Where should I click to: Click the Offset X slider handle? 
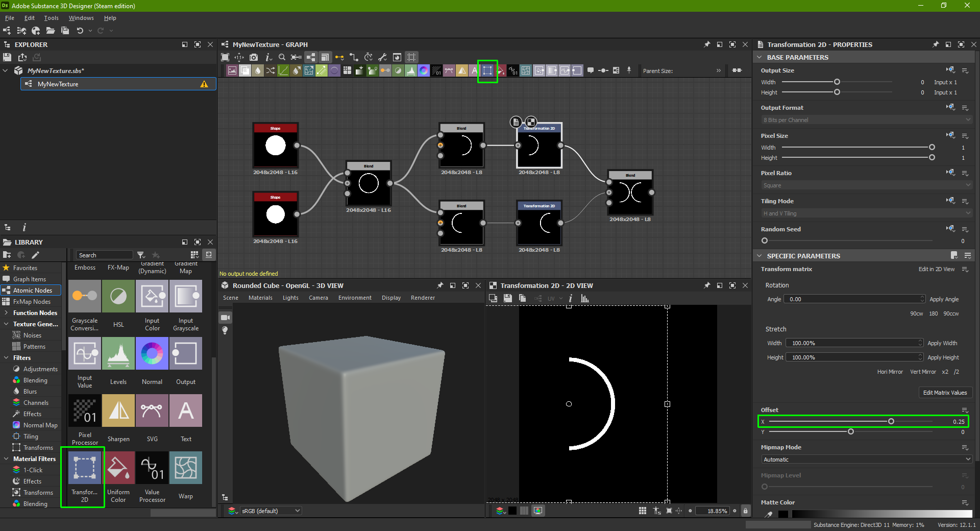(891, 421)
